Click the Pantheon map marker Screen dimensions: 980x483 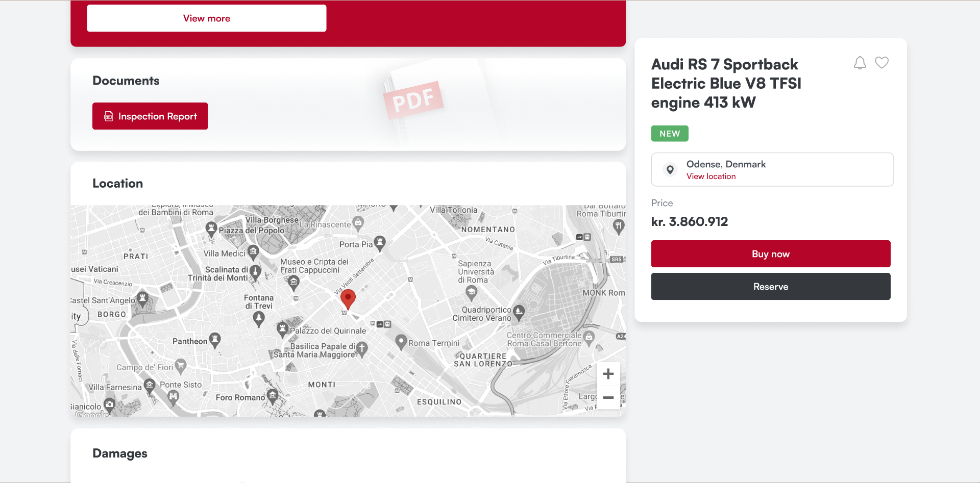pyautogui.click(x=215, y=340)
